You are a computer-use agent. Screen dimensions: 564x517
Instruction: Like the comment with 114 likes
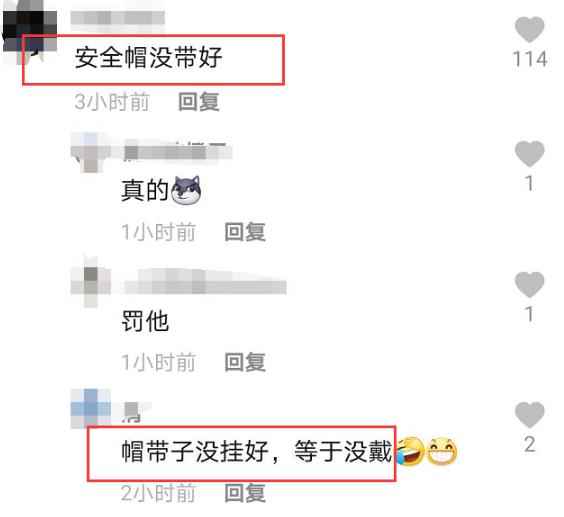point(529,30)
